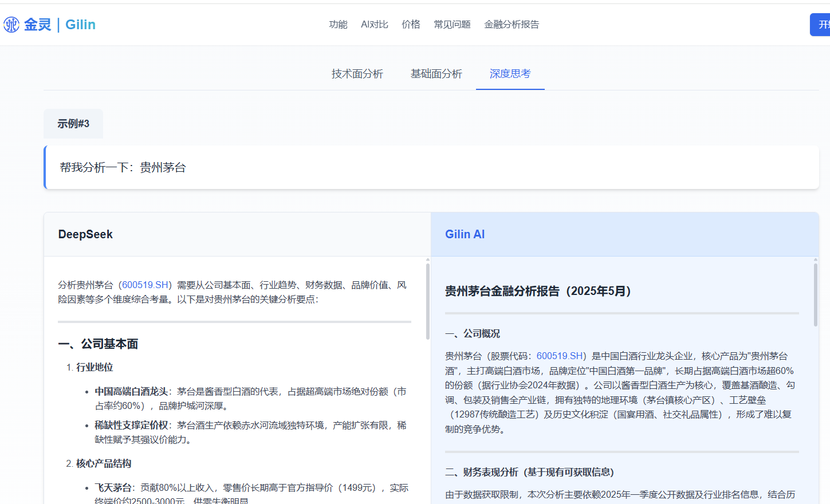Viewport: 830px width, 504px height.
Task: Click the blue button at top right
Action: [x=820, y=25]
